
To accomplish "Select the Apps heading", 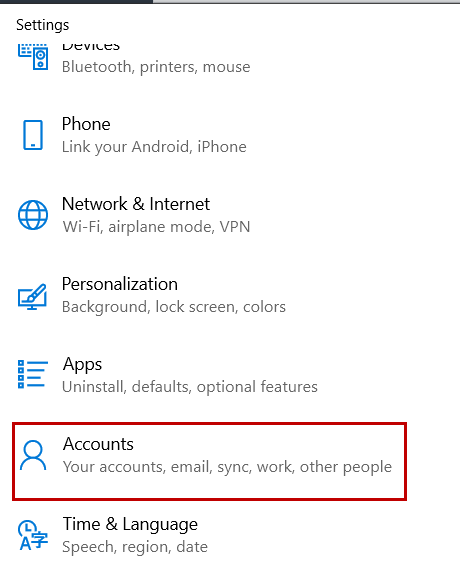I will 82,365.
